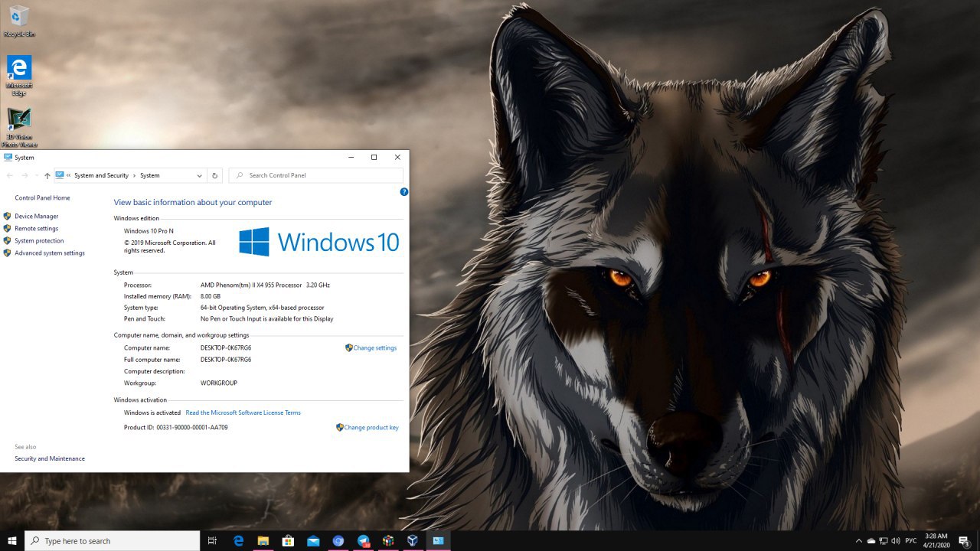Open Control Panel Home
980x551 pixels.
tap(42, 197)
